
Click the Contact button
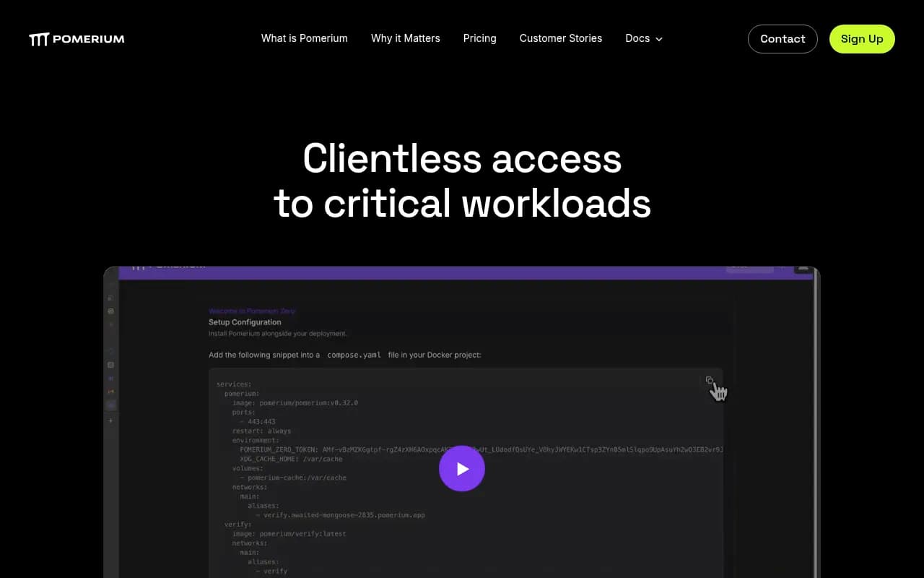(783, 39)
